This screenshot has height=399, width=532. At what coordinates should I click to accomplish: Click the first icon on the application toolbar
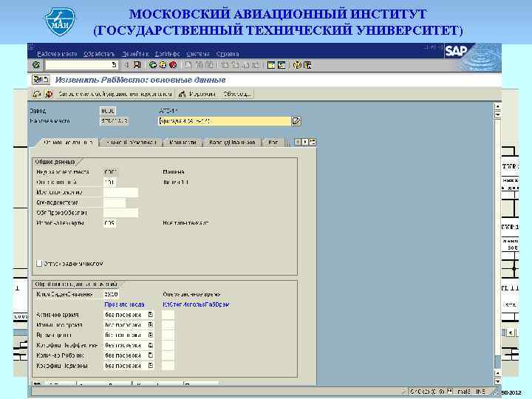(37, 94)
